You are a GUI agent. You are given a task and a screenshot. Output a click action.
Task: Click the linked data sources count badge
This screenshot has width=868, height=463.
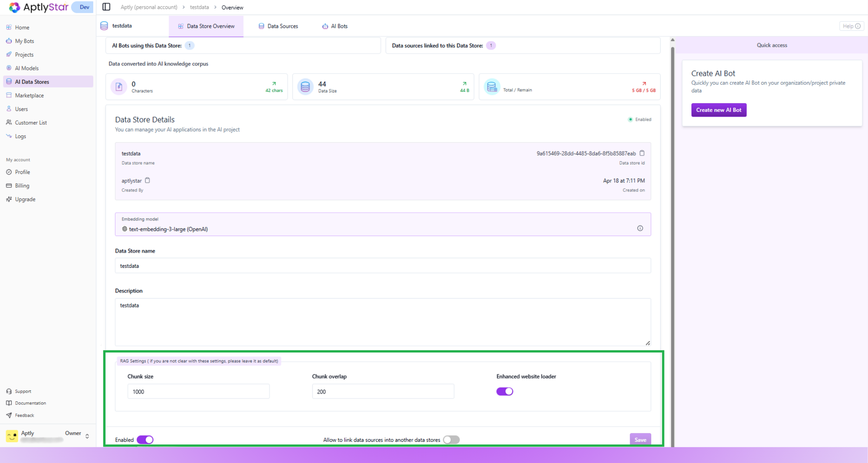click(491, 46)
